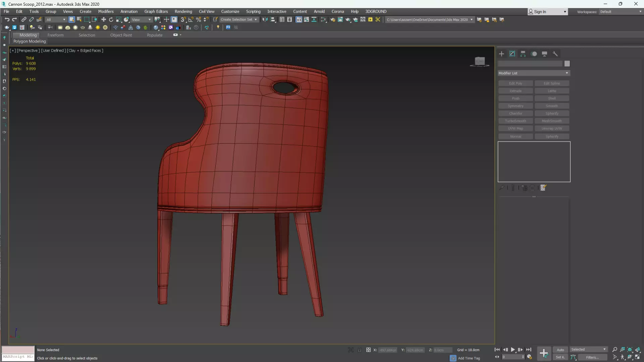This screenshot has height=362, width=644.
Task: Open the All selection filter dropdown
Action: [56, 20]
